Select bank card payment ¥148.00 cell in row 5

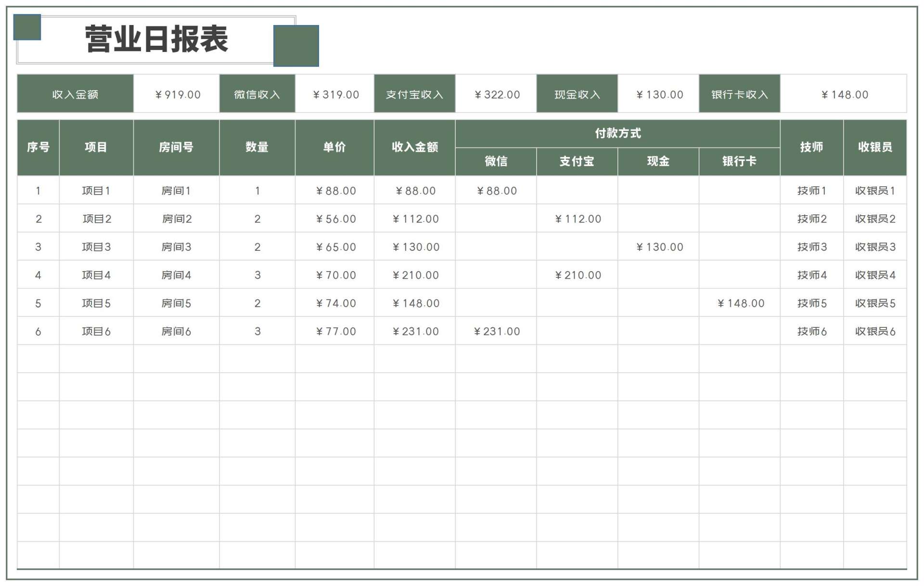point(740,303)
